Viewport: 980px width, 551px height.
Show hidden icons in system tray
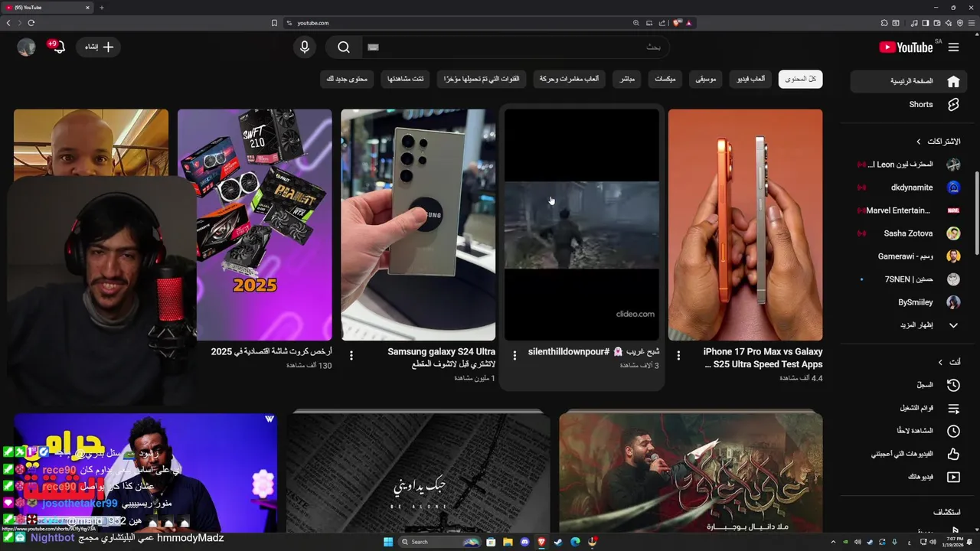(833, 542)
